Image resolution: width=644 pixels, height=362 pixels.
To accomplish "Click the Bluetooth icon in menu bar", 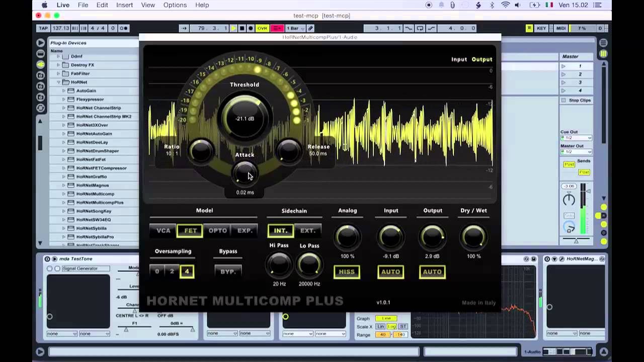I will 492,5.
